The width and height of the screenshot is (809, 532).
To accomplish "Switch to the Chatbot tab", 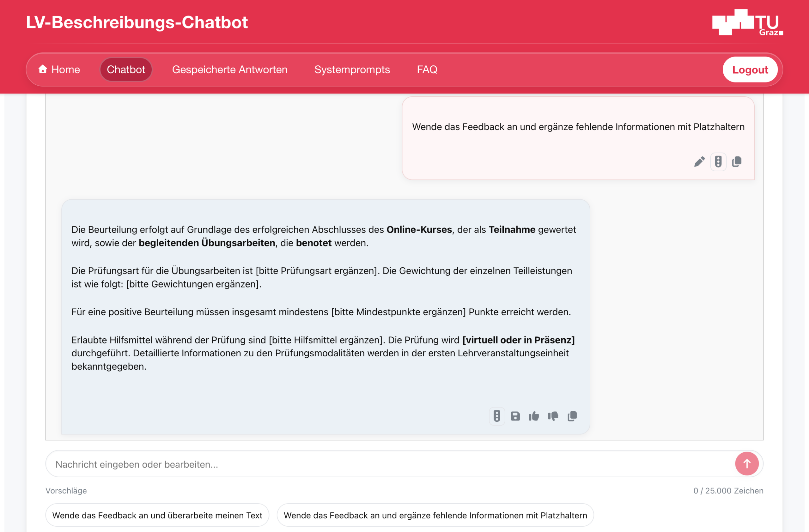I will tap(126, 69).
